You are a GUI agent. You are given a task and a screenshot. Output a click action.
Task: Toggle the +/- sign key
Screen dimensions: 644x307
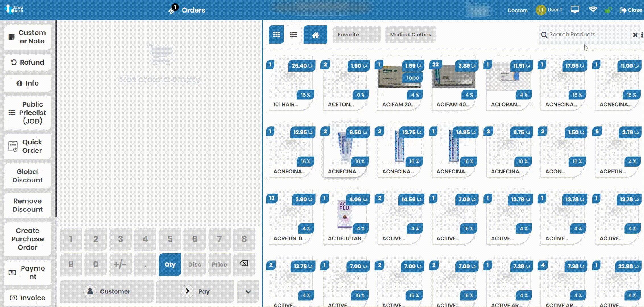click(120, 264)
